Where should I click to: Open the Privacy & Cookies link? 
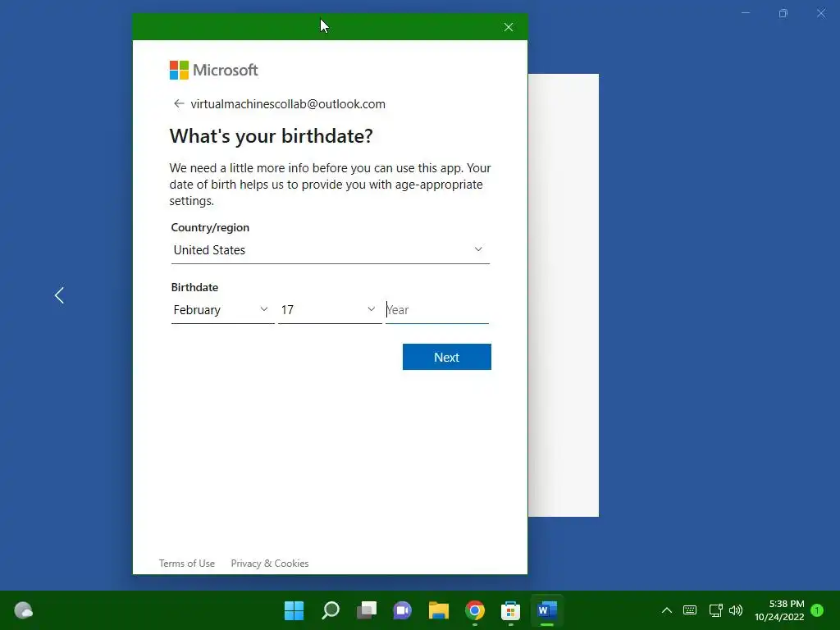pyautogui.click(x=269, y=564)
